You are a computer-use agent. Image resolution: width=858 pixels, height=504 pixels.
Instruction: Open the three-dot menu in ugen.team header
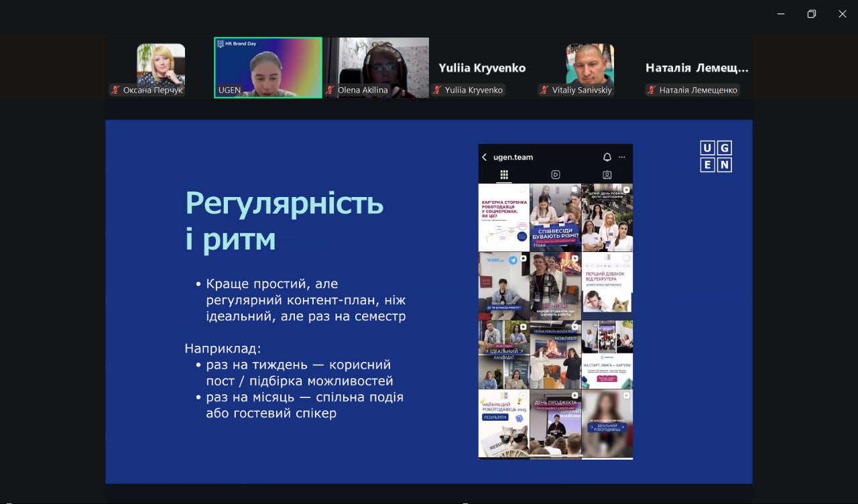click(x=622, y=157)
